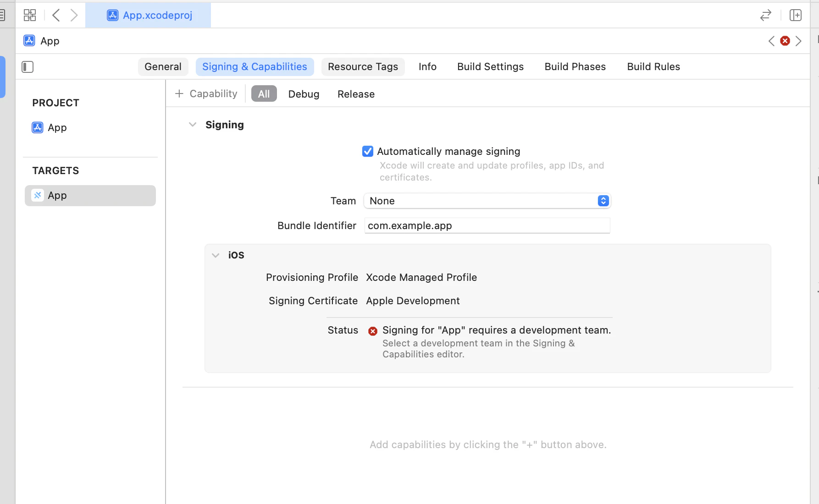Click the red error indicator in jump bar
The image size is (819, 504).
(785, 41)
